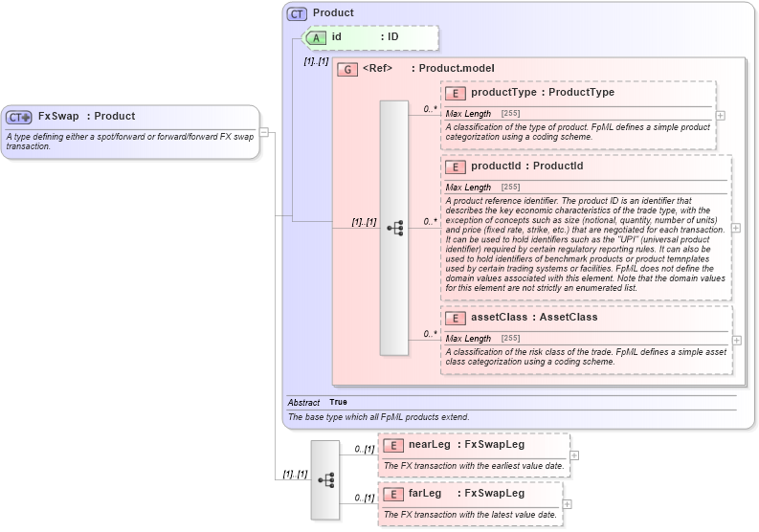Click Max Length [255] under productId
Screen dimensions: 759x532
[482, 187]
